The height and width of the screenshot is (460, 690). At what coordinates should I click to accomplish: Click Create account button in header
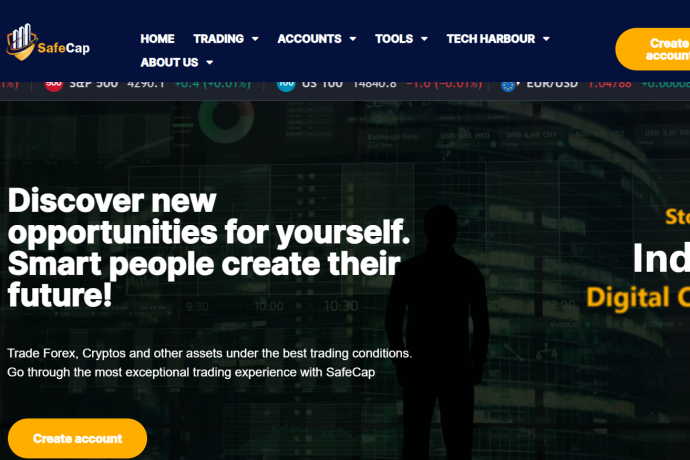click(653, 49)
